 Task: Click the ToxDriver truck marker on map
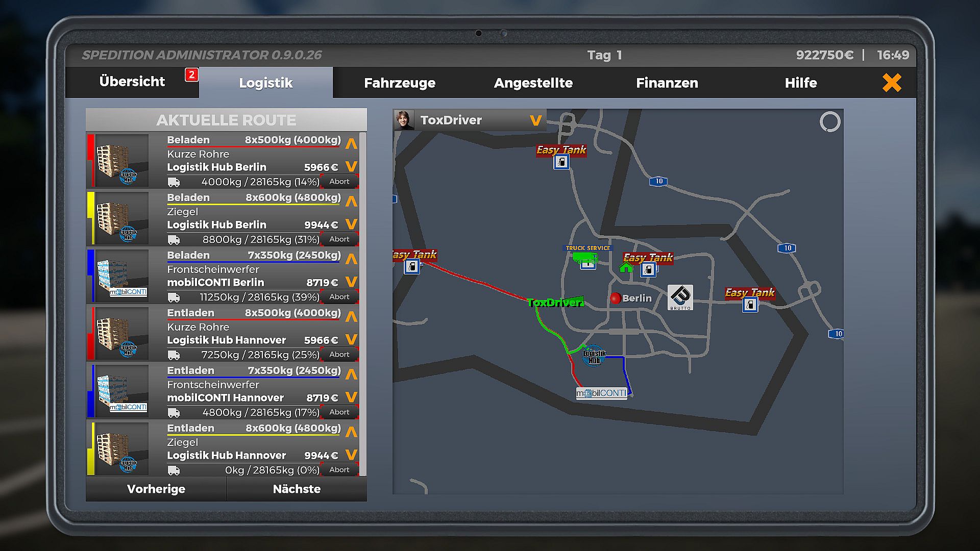pyautogui.click(x=555, y=303)
